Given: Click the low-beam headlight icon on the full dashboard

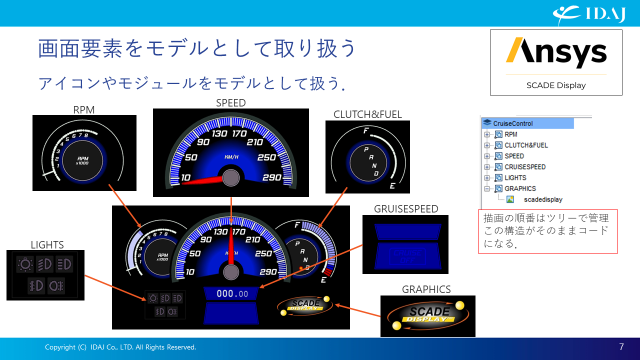Looking at the screenshot, I should pos(165,298).
